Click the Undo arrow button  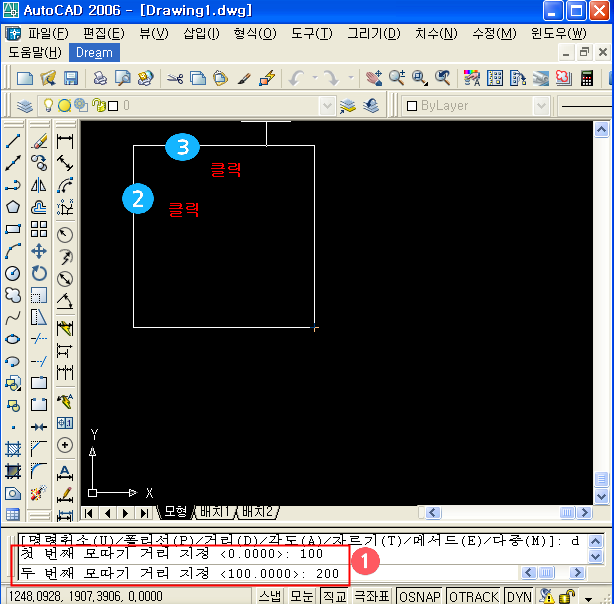pyautogui.click(x=297, y=78)
